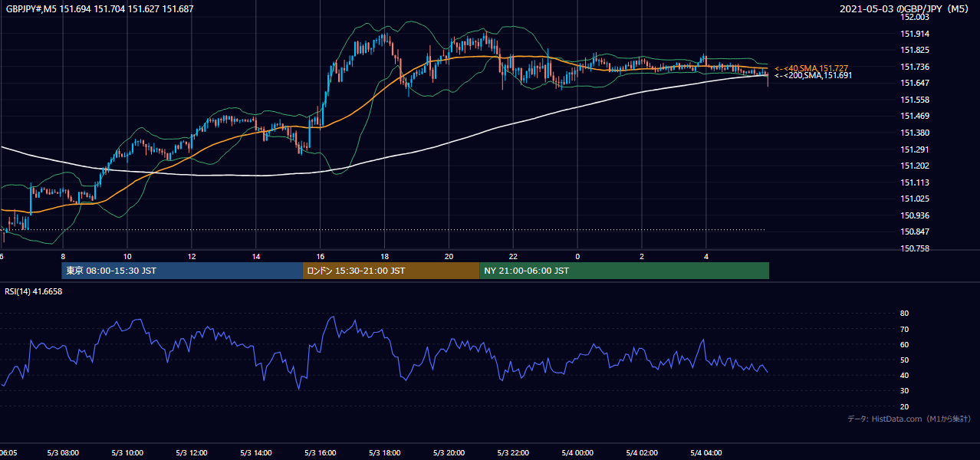Click the 5/3 12:00 date label
The image size is (980, 460).
click(x=192, y=453)
